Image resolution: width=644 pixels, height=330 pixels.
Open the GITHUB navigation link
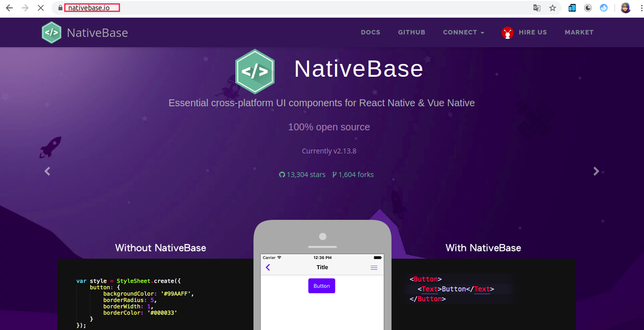pyautogui.click(x=412, y=32)
